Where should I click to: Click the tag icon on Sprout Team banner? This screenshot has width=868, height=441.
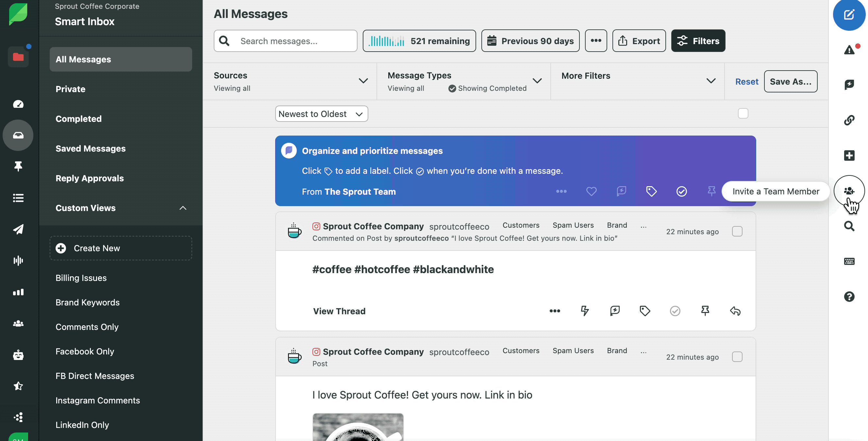click(x=651, y=191)
